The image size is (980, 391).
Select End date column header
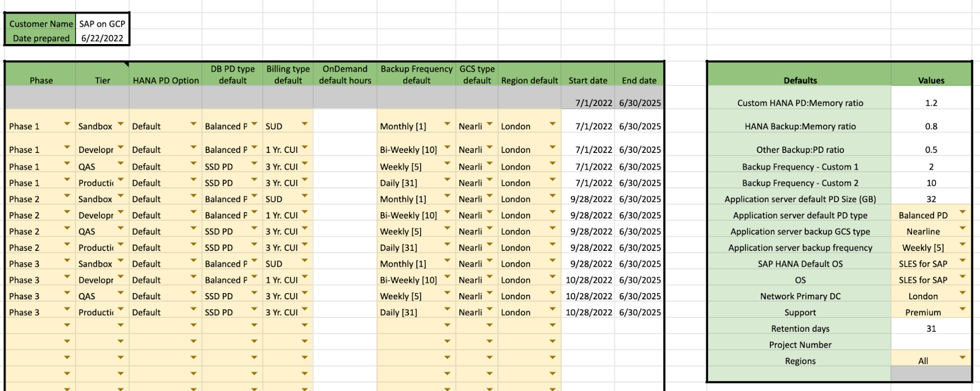(x=639, y=74)
